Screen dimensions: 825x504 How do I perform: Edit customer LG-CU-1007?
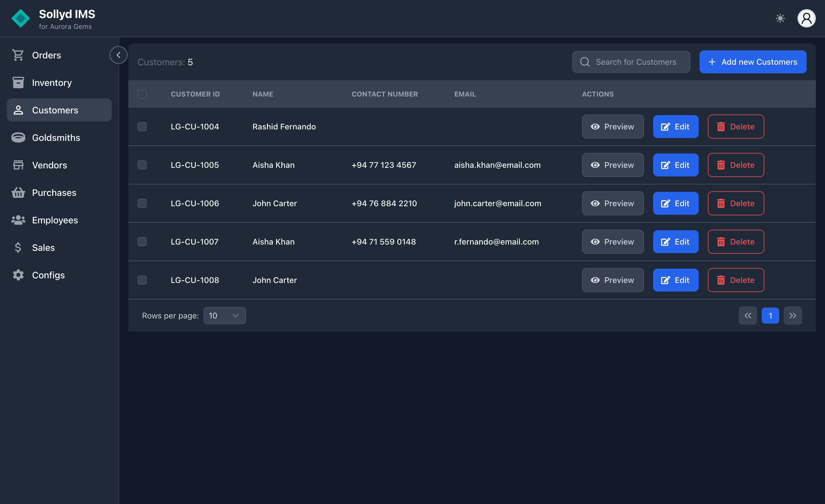pos(675,242)
